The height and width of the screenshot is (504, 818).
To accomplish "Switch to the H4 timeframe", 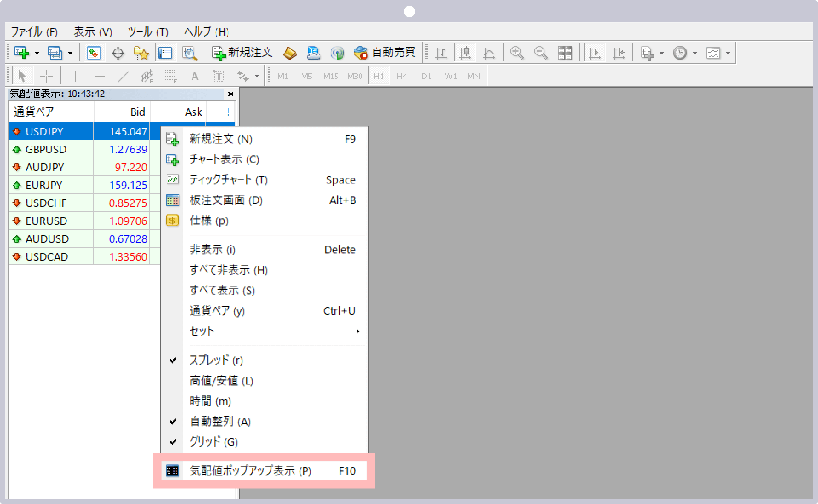I will [x=402, y=77].
